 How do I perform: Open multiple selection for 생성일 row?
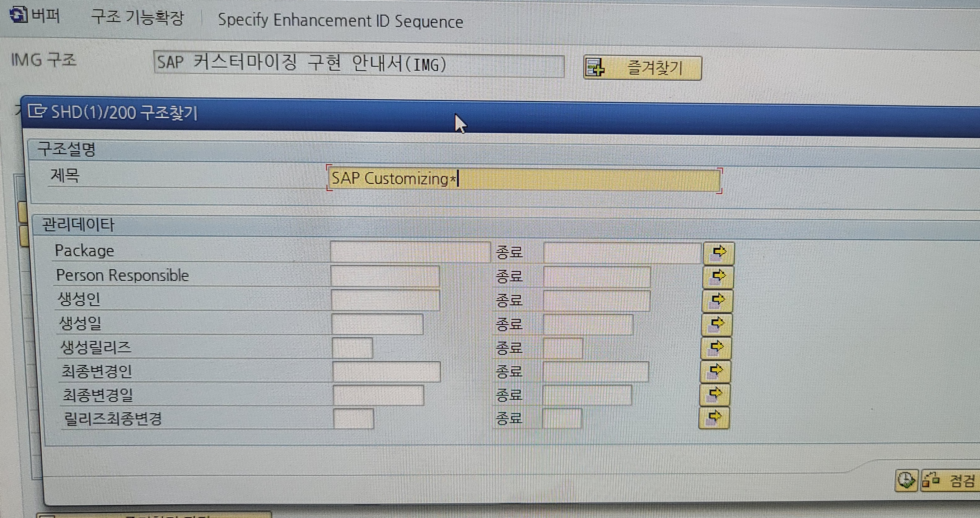coord(717,324)
